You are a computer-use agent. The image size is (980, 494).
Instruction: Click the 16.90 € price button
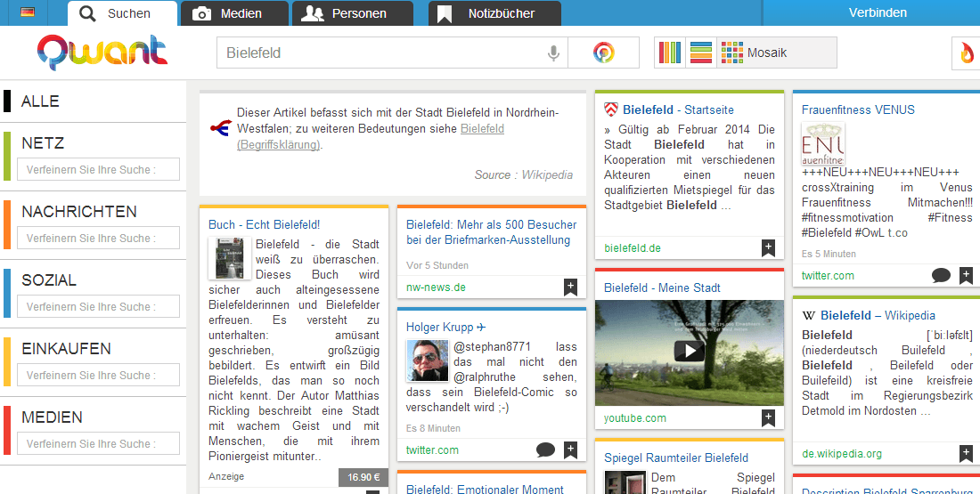(363, 477)
